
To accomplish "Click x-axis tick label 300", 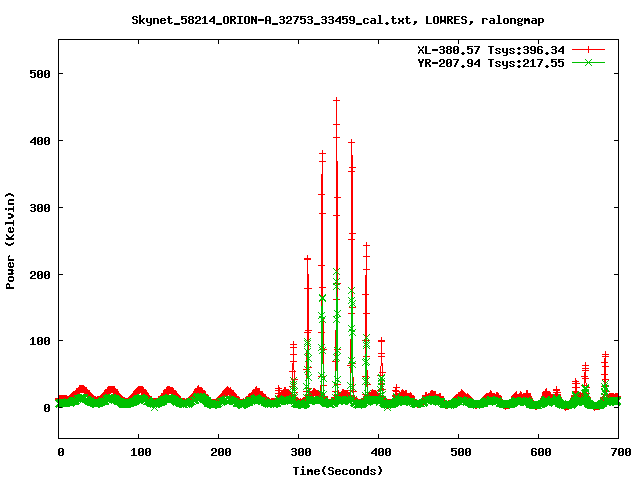I will click(301, 452).
